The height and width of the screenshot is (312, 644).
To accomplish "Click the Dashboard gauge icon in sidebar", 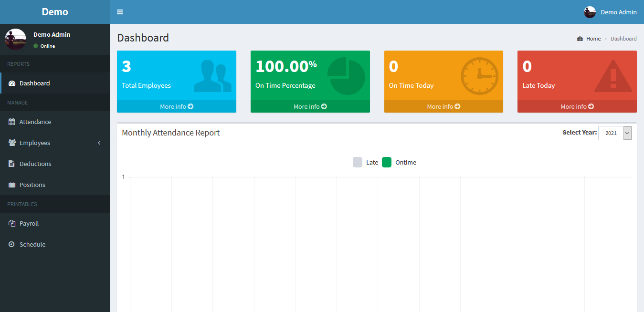I will pyautogui.click(x=12, y=83).
